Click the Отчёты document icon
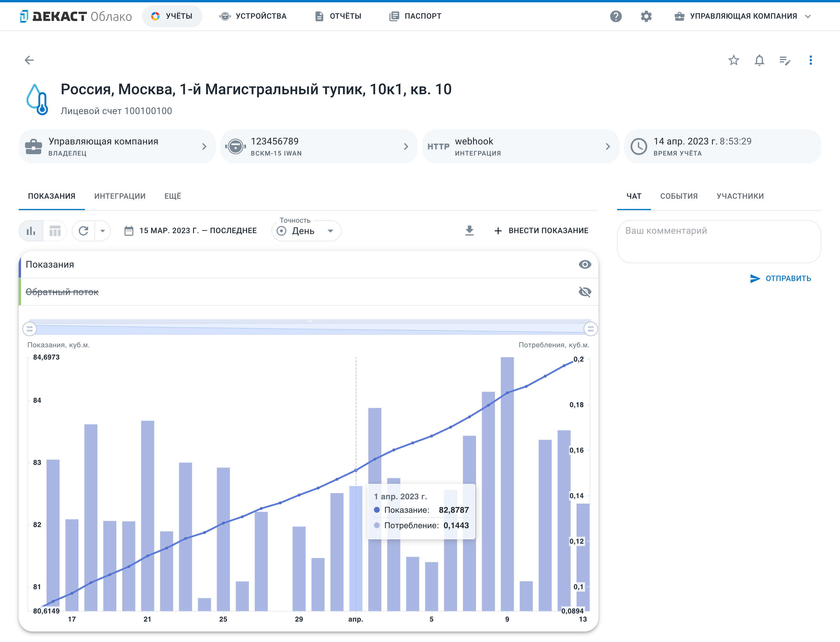The image size is (840, 642). point(319,16)
